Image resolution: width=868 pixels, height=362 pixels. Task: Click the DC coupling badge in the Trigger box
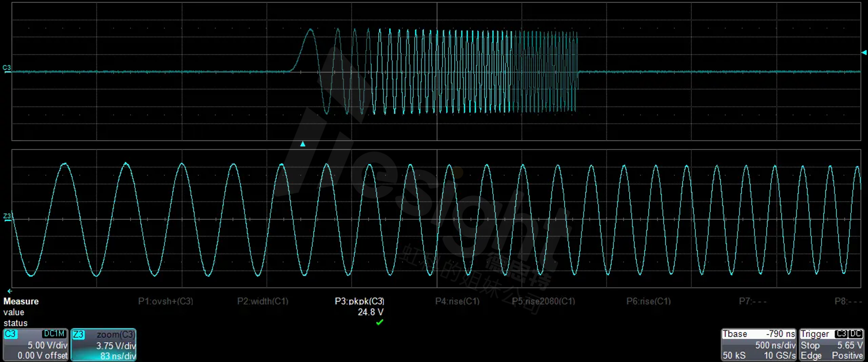(x=856, y=334)
